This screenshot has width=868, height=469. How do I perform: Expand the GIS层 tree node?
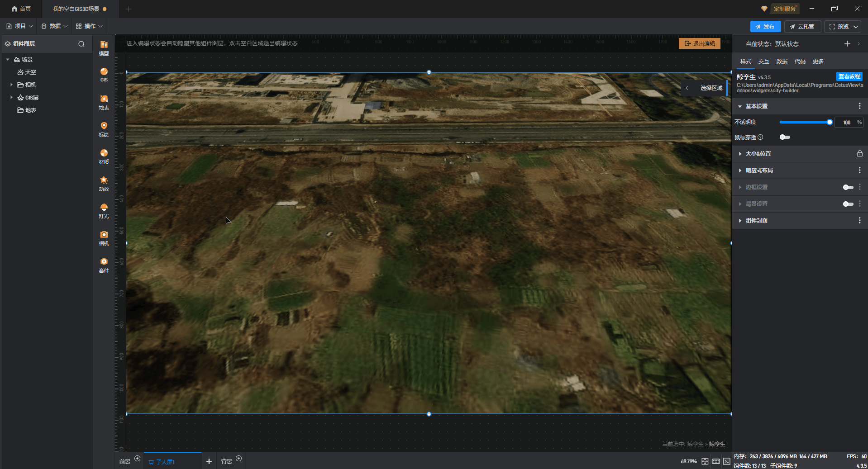point(11,97)
